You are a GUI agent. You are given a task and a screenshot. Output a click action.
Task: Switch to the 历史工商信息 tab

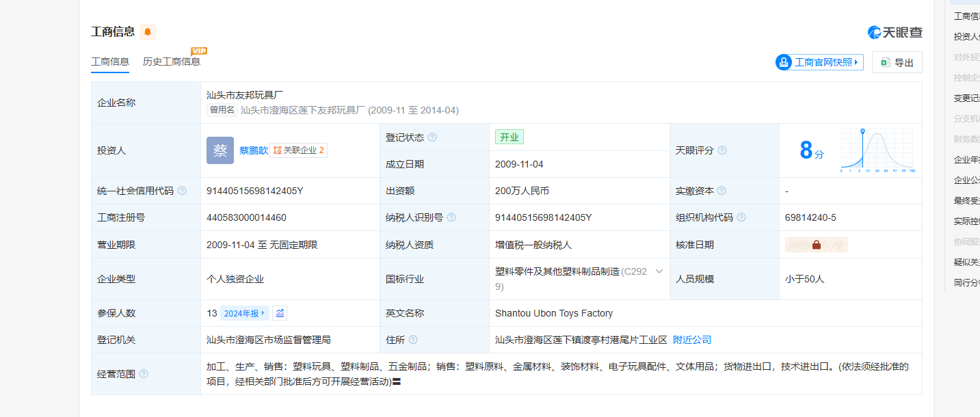point(172,62)
